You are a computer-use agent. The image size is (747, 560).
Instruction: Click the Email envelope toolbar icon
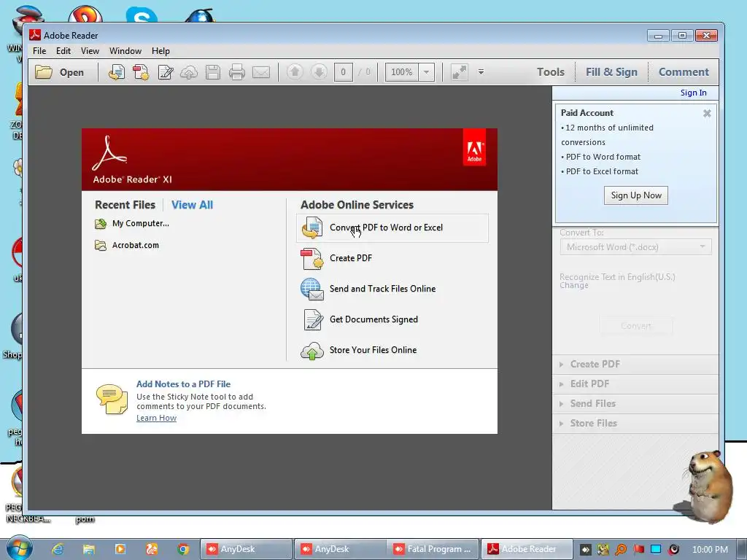pos(261,72)
